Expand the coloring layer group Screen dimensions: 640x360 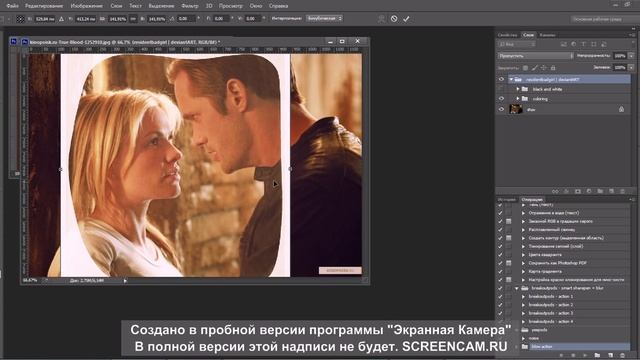pyautogui.click(x=518, y=99)
